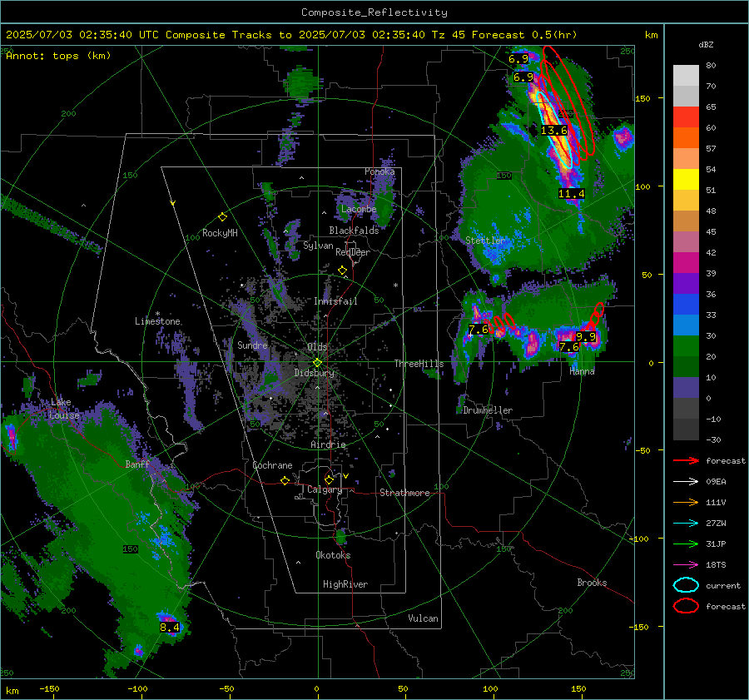Click the Ponoka city label
749x700 pixels.
[379, 171]
